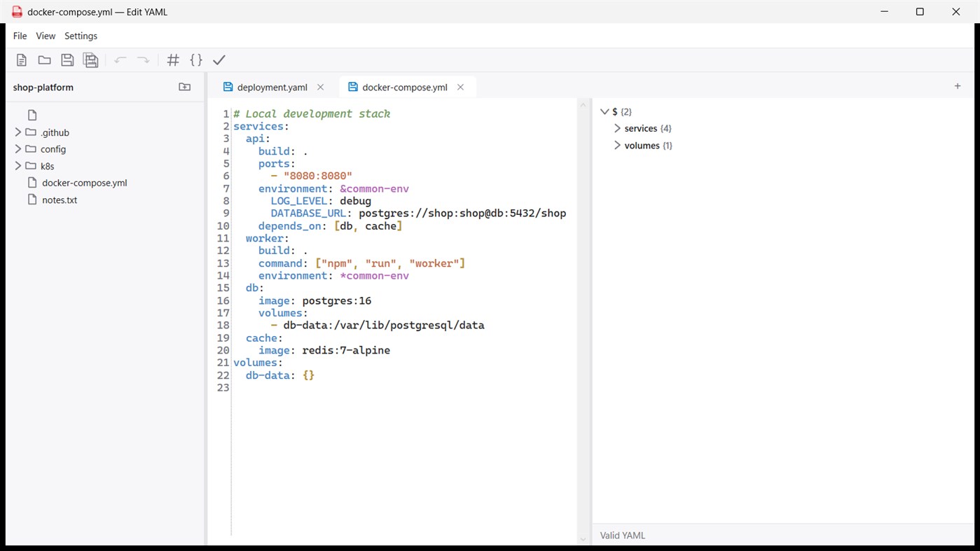Click the Save toolbar icon
The height and width of the screenshot is (551, 980).
tap(67, 60)
